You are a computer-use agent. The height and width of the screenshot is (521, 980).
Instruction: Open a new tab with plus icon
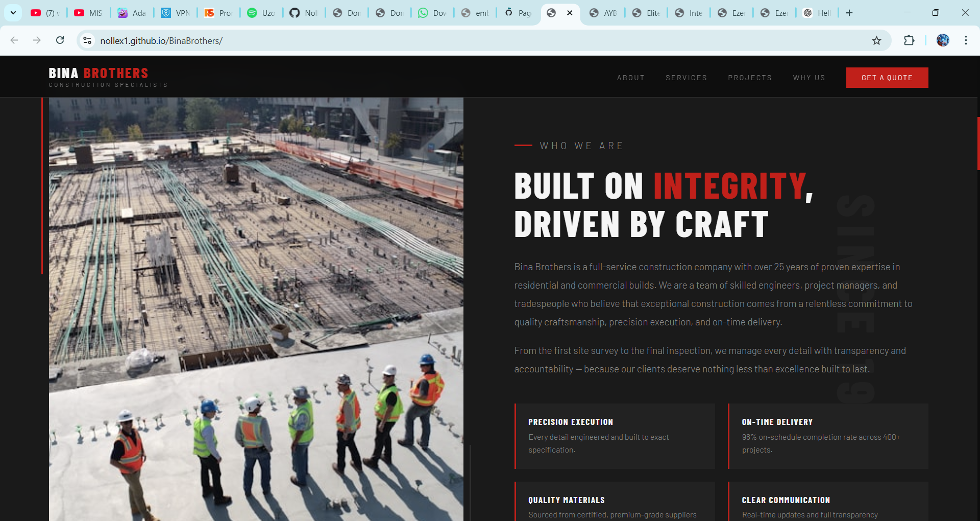(849, 13)
